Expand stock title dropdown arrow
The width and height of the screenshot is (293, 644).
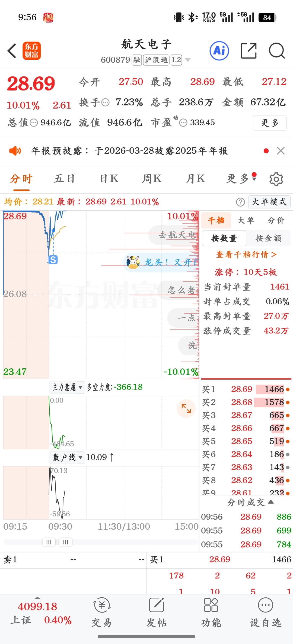pyautogui.click(x=187, y=60)
